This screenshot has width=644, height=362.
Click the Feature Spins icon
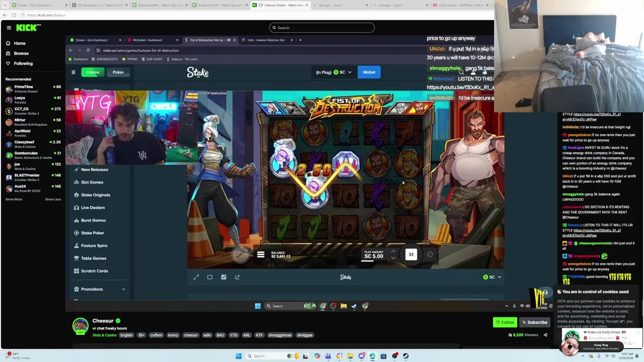(x=76, y=245)
